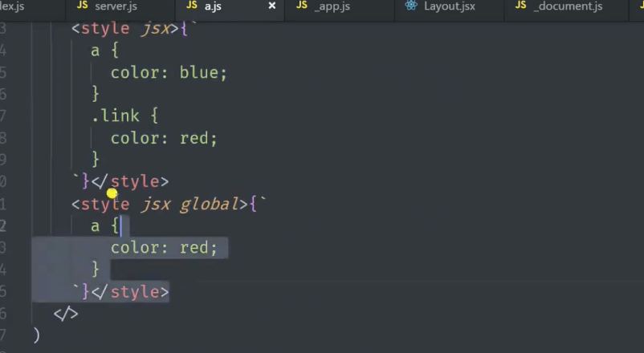This screenshot has height=353, width=644.
Task: Click the JS icon on server.js tab
Action: pyautogui.click(x=82, y=6)
